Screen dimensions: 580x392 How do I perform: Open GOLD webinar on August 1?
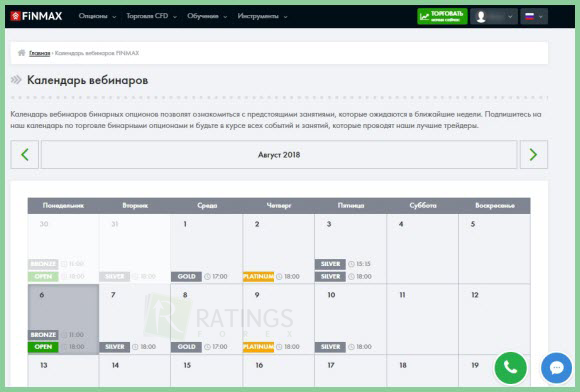pos(186,277)
